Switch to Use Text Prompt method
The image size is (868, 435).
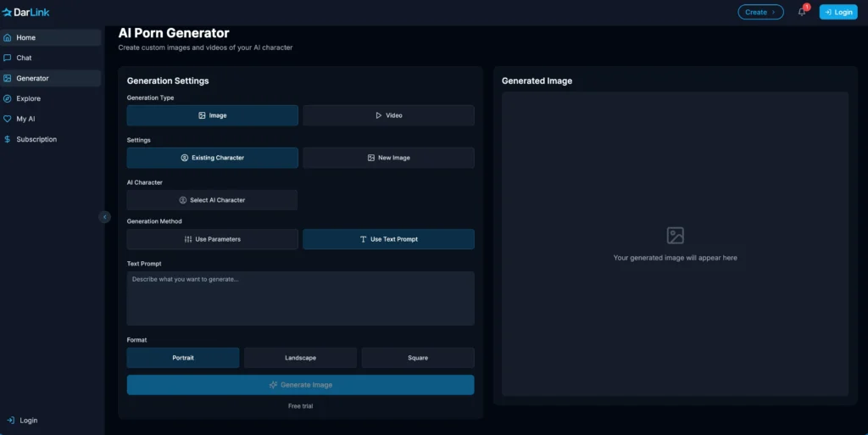(388, 239)
